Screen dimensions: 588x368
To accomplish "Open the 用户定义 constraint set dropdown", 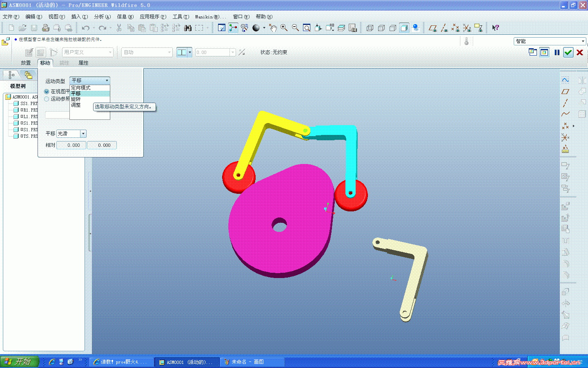I will tap(87, 52).
